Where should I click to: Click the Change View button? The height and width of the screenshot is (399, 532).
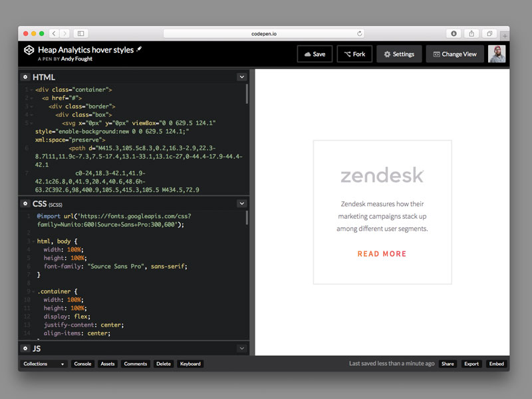tap(455, 54)
